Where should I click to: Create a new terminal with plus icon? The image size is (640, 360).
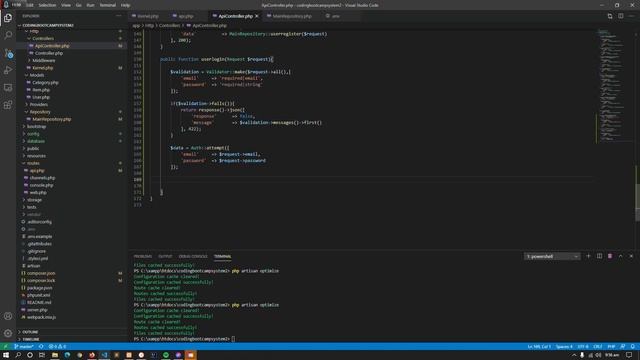[588, 256]
